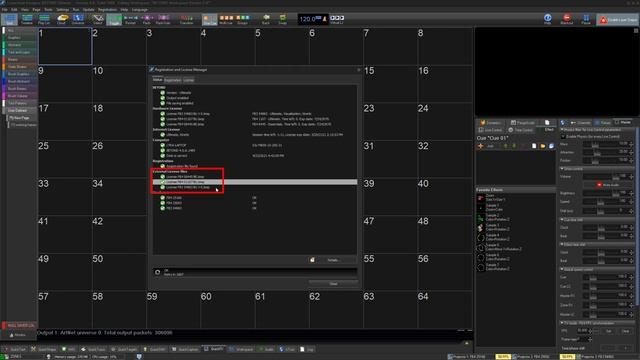Enable Multi Cue mode
The image size is (640, 360).
tap(226, 19)
